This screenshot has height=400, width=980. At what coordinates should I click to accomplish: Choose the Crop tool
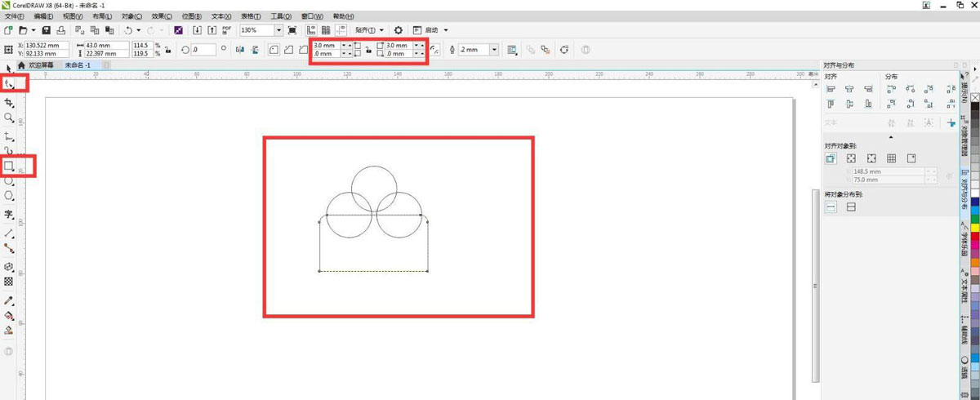click(9, 103)
